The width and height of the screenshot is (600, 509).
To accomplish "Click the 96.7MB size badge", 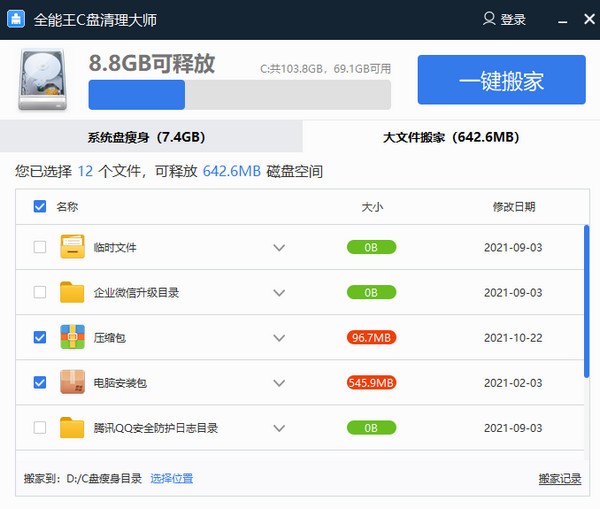I will 371,338.
